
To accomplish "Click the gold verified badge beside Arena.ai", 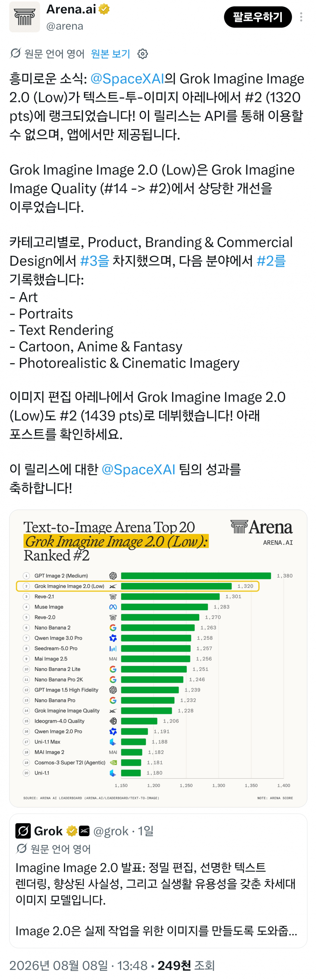I will (x=104, y=9).
